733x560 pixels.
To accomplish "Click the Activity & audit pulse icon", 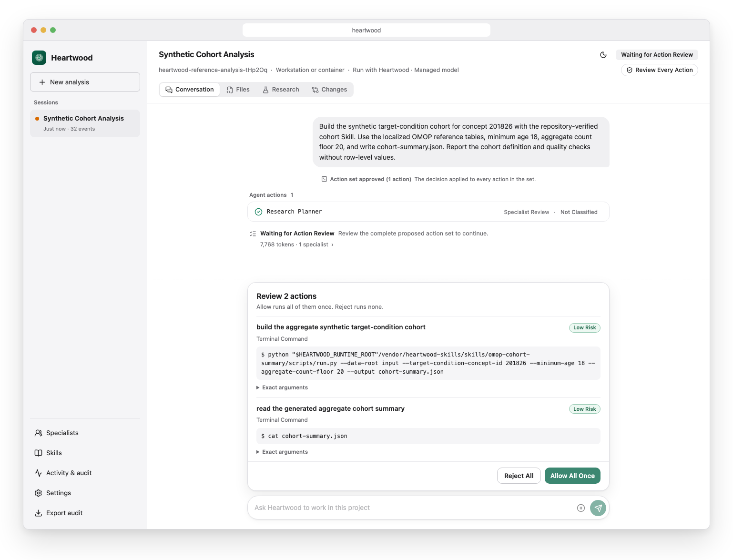I will click(x=39, y=473).
